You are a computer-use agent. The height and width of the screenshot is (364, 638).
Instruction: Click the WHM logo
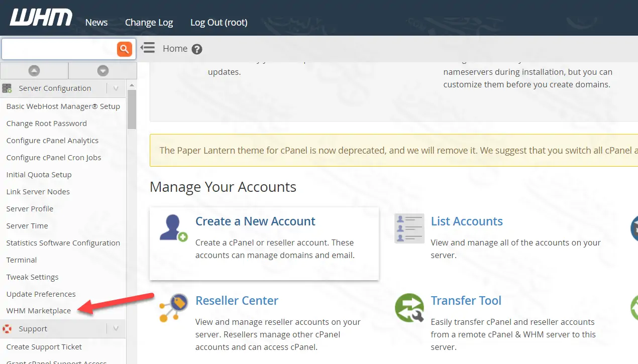tap(41, 17)
